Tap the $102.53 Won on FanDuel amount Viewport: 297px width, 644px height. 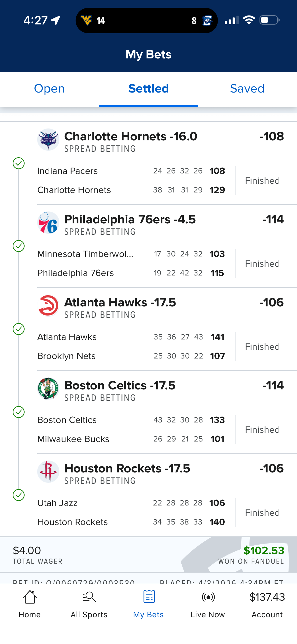(x=263, y=550)
